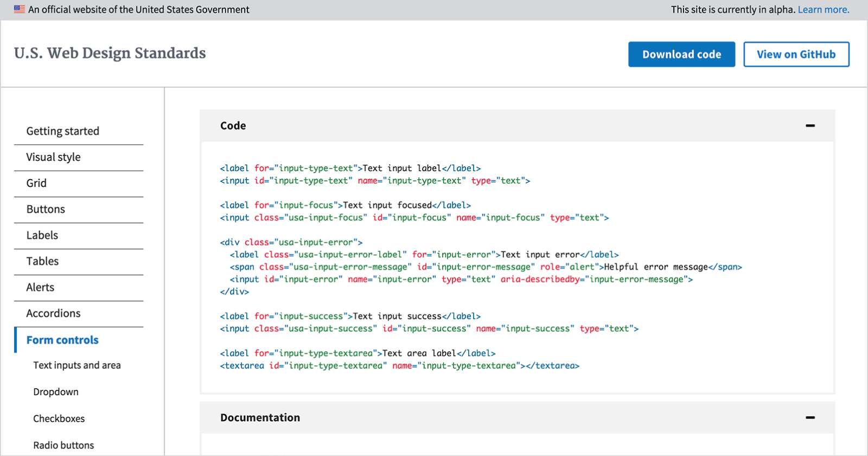Open Getting started in sidebar
868x456 pixels.
click(x=63, y=131)
